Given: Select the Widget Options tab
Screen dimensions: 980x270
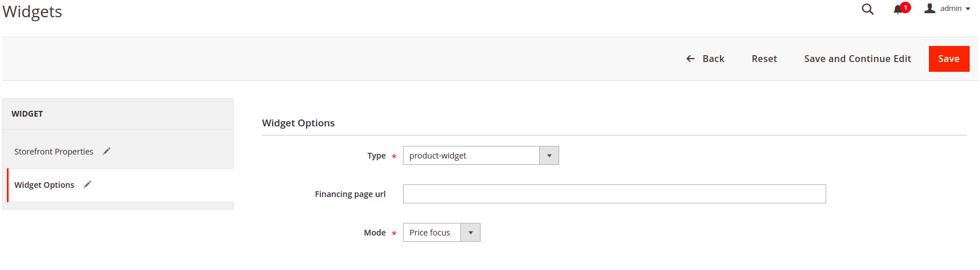Looking at the screenshot, I should coord(44,185).
